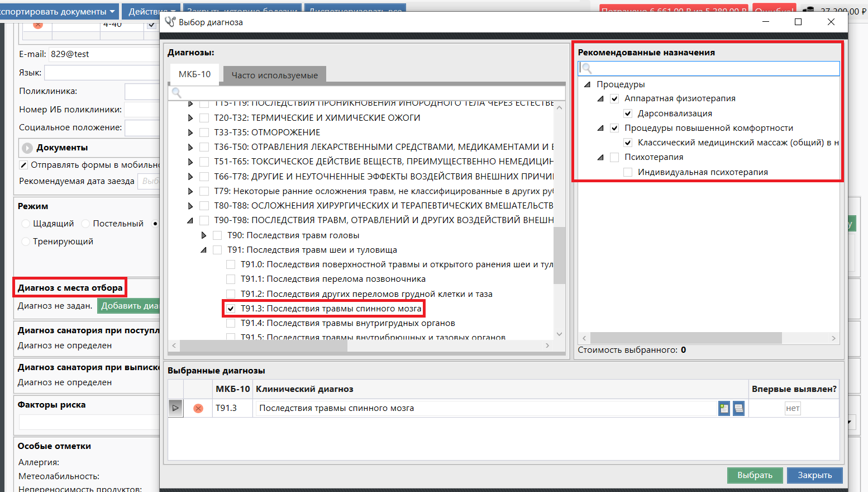This screenshot has width=868, height=492.
Task: Collapse the Процедуры tree group
Action: point(587,84)
